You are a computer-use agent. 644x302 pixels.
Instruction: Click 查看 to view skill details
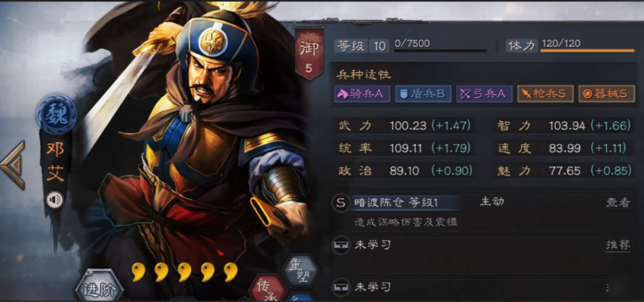click(618, 203)
